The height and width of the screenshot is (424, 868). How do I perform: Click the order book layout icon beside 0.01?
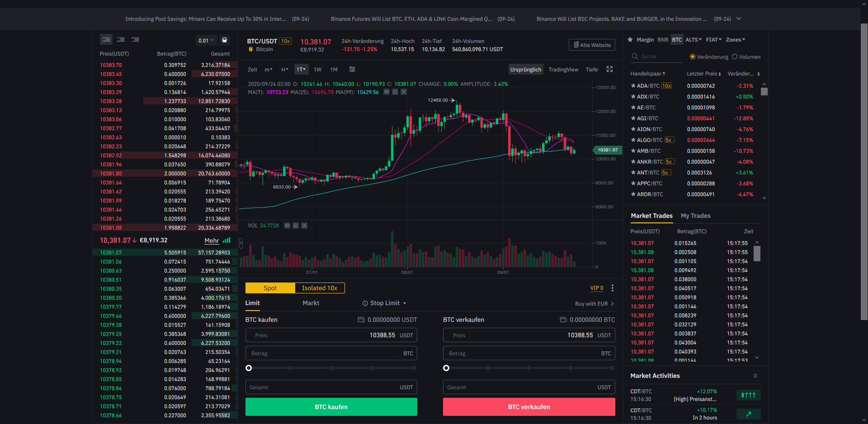224,40
